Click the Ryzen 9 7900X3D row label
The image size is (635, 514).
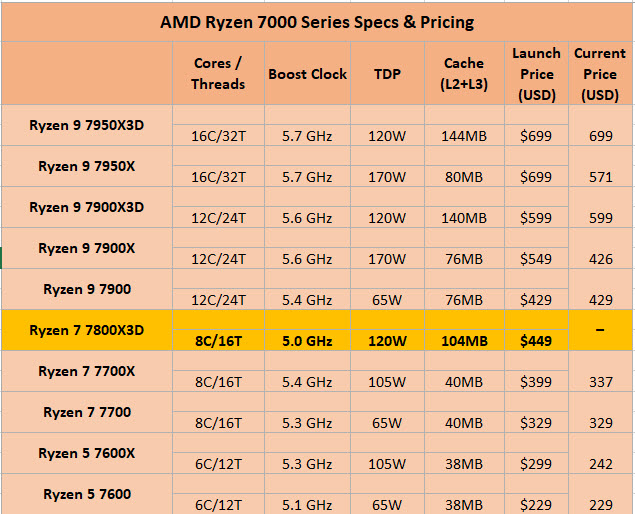(x=86, y=207)
